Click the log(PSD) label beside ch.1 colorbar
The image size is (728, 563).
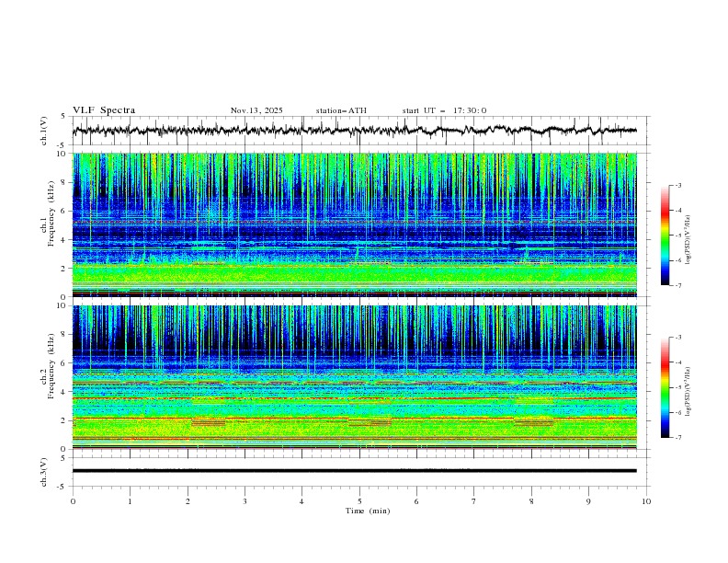pyautogui.click(x=688, y=240)
